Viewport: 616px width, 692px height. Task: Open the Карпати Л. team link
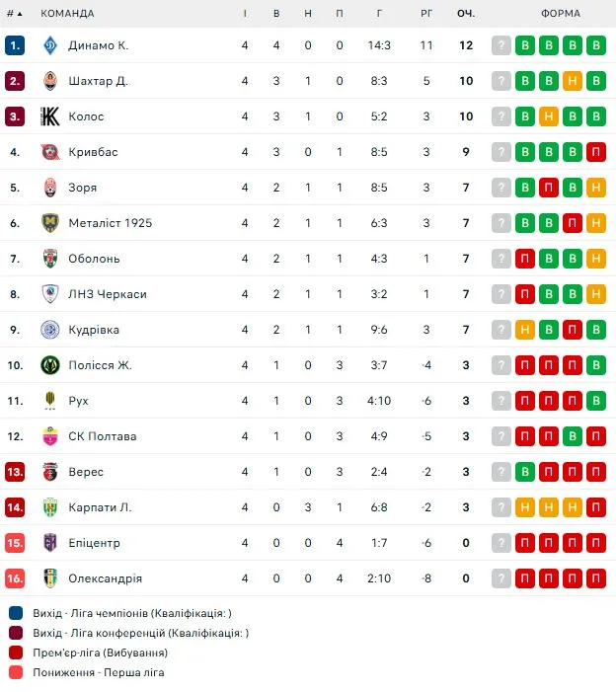pyautogui.click(x=100, y=507)
